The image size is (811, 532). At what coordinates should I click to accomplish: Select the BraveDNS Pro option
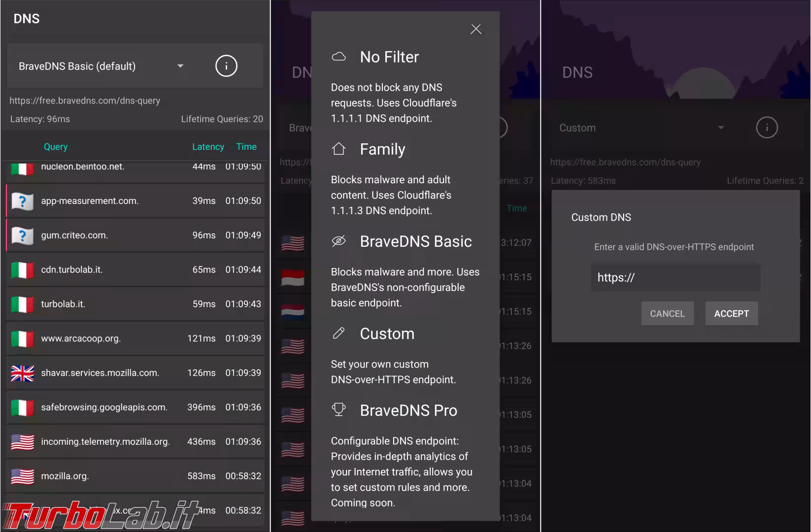pos(408,410)
